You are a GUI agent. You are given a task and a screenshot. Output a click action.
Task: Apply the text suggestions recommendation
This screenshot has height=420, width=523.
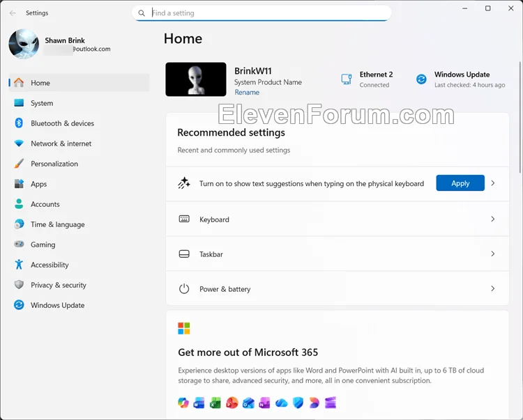point(460,183)
